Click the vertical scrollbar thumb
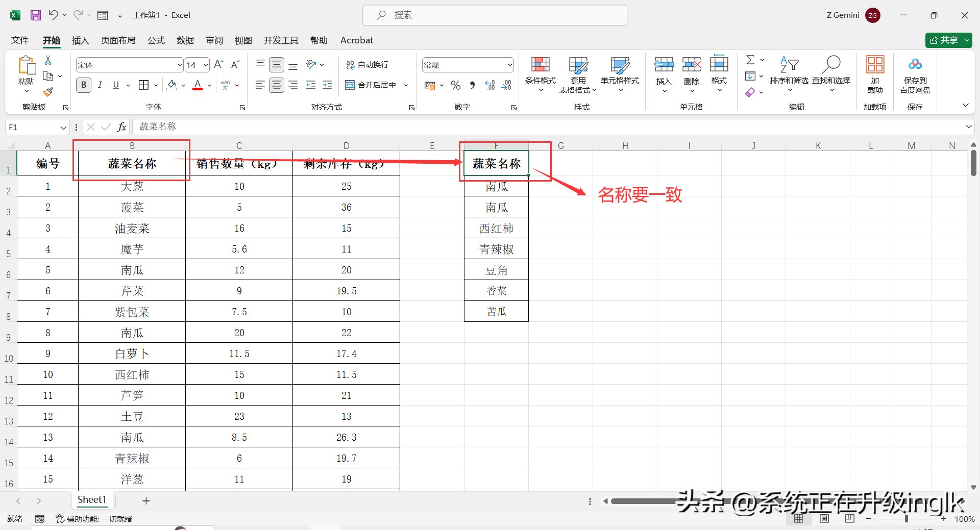The width and height of the screenshot is (980, 530). (973, 163)
